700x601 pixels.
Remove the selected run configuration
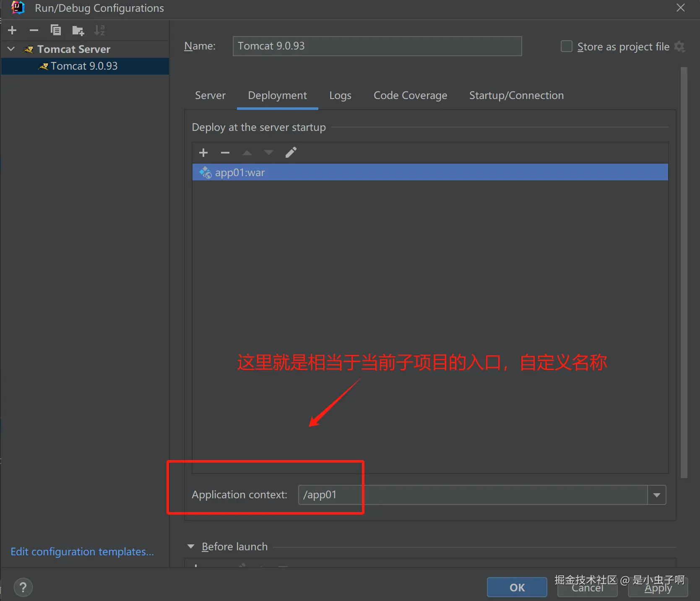click(34, 30)
